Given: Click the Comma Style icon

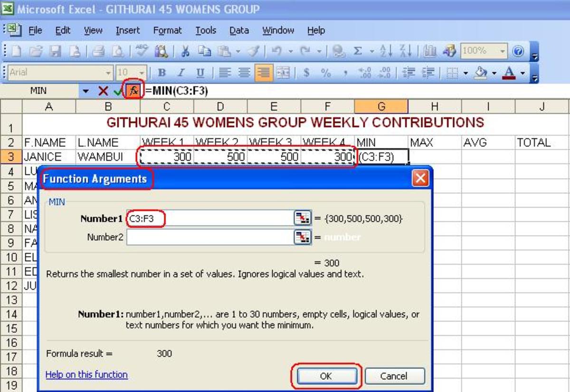Looking at the screenshot, I should [x=345, y=73].
